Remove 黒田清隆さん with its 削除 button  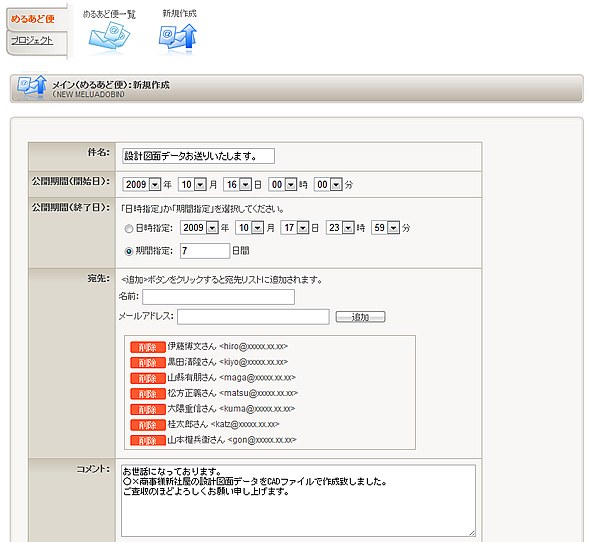(x=147, y=362)
